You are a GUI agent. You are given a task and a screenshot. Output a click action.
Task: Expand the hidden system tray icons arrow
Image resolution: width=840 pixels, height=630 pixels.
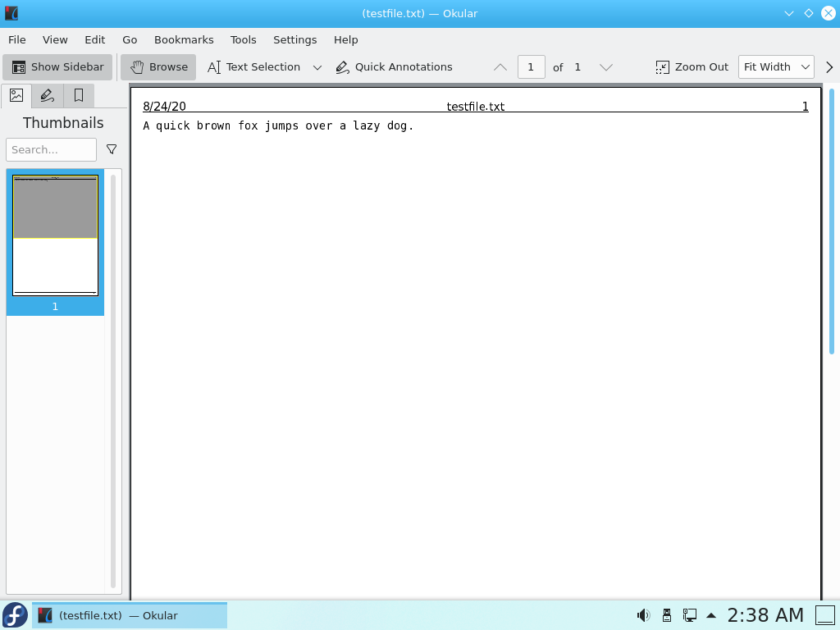click(x=711, y=615)
